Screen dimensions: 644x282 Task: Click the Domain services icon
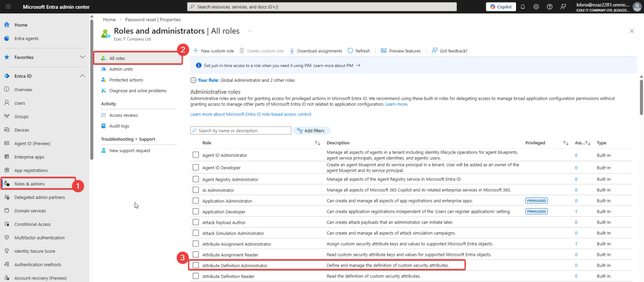[x=7, y=211]
